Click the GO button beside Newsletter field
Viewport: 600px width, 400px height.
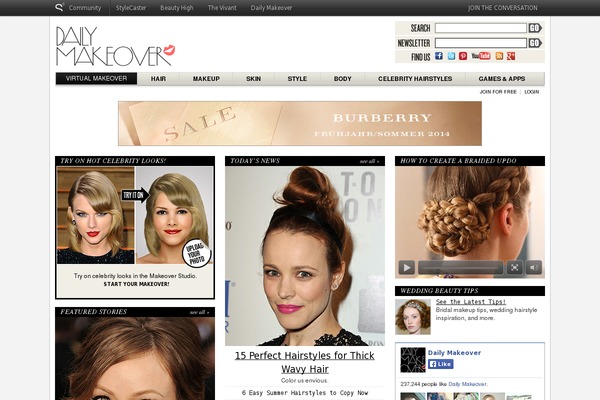click(535, 43)
